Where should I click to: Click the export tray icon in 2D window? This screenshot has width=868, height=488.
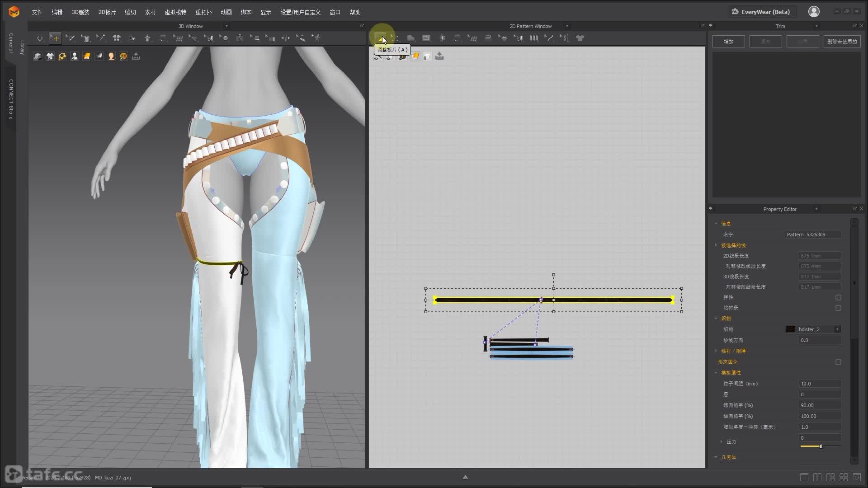point(439,56)
